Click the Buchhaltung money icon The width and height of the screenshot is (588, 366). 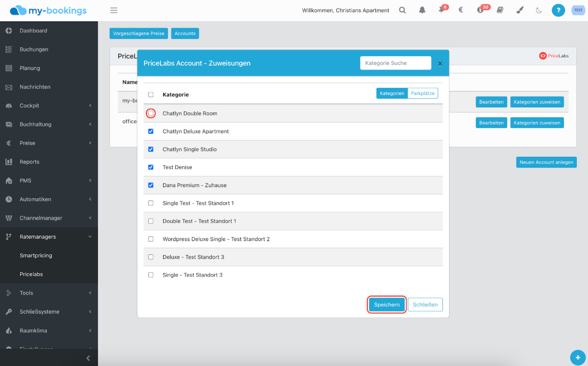click(x=9, y=124)
